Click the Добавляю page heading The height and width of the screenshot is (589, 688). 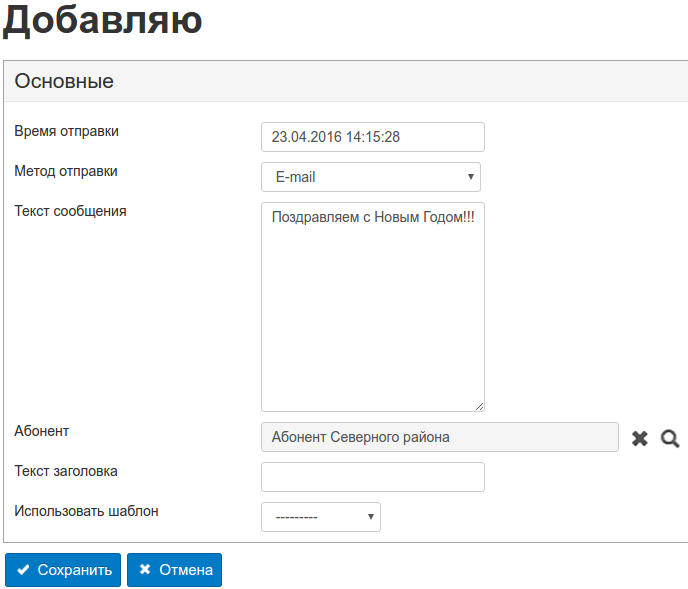point(103,21)
